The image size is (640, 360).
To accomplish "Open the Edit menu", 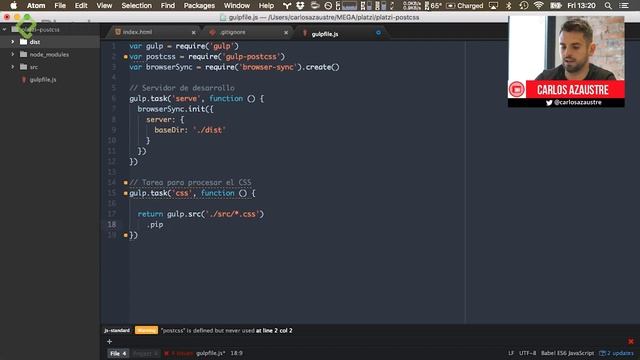I will tap(81, 6).
